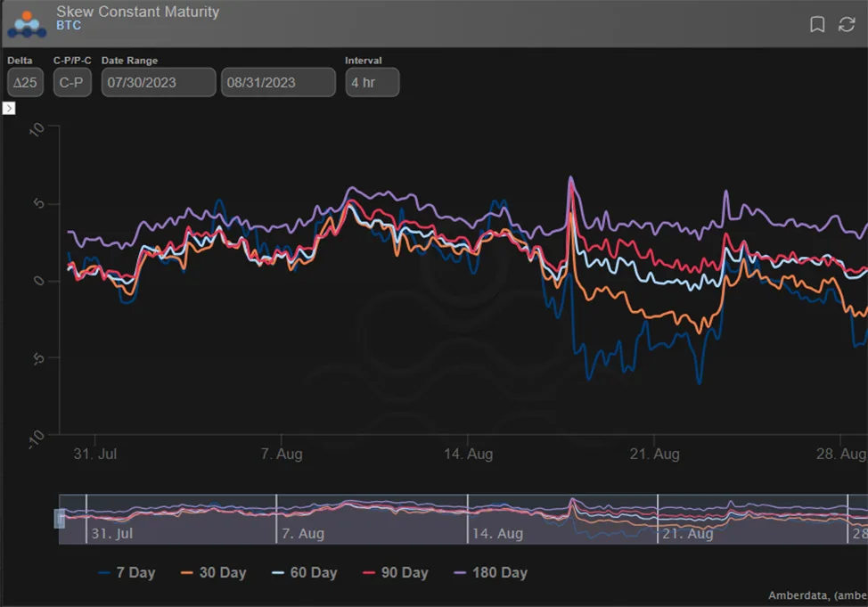
Task: Click the 31. Jul x-axis label
Action: click(95, 455)
